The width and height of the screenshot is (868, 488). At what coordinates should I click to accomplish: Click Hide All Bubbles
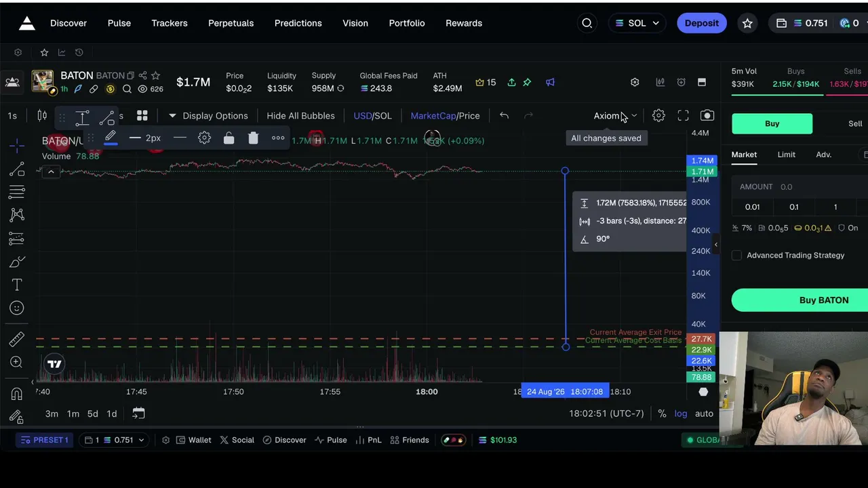coord(300,116)
